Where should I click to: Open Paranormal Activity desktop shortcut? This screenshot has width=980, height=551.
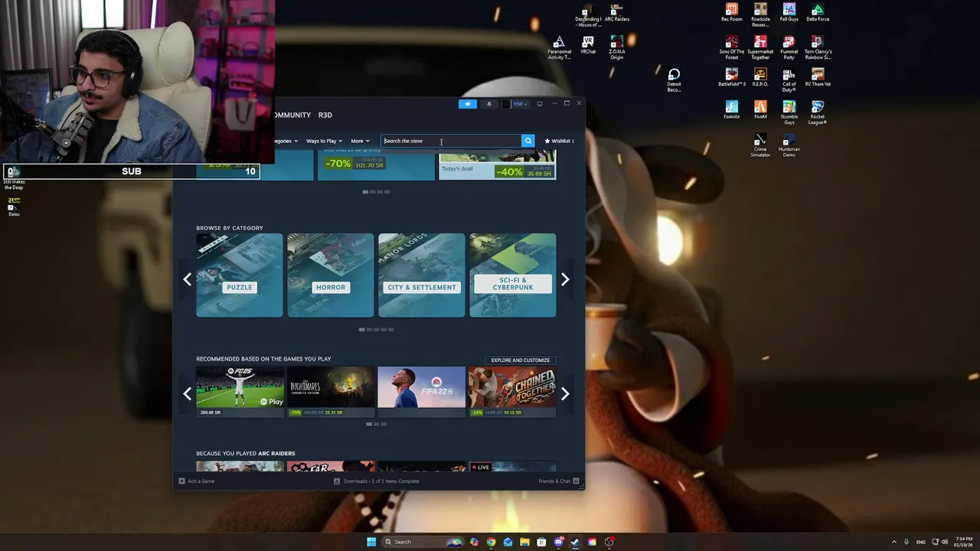[559, 47]
